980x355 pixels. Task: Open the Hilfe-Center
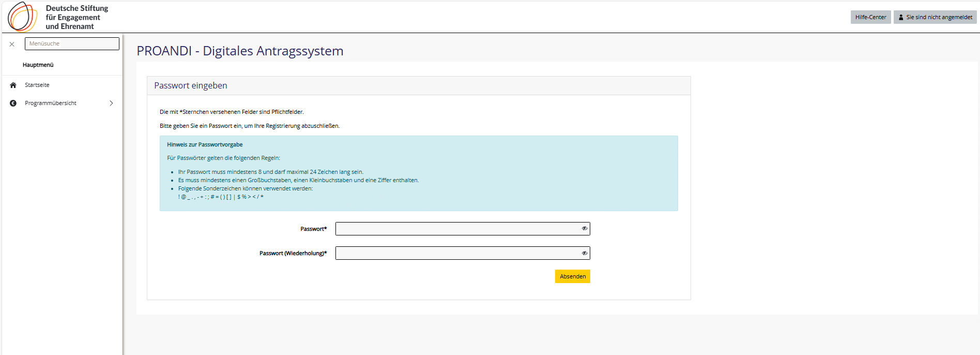pos(870,17)
